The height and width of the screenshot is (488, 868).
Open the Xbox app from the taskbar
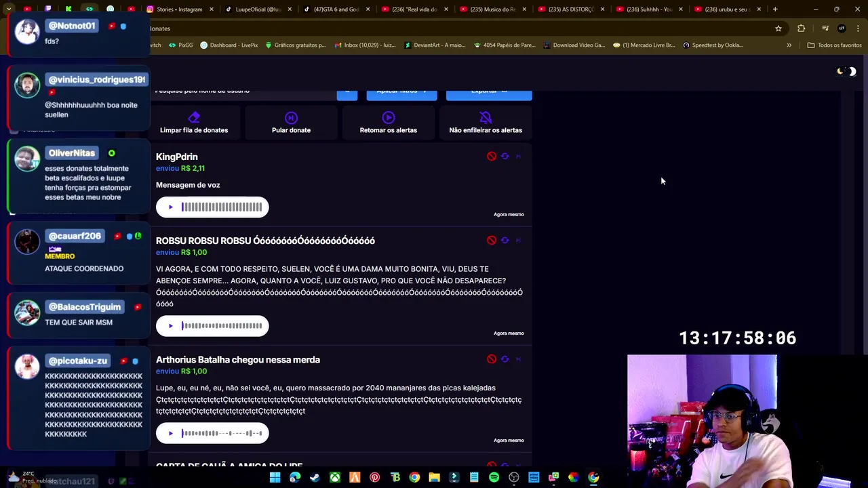[335, 477]
